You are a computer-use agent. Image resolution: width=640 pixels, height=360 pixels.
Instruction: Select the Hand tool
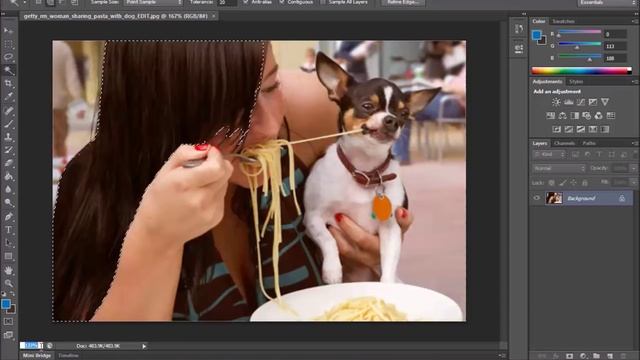(9, 270)
